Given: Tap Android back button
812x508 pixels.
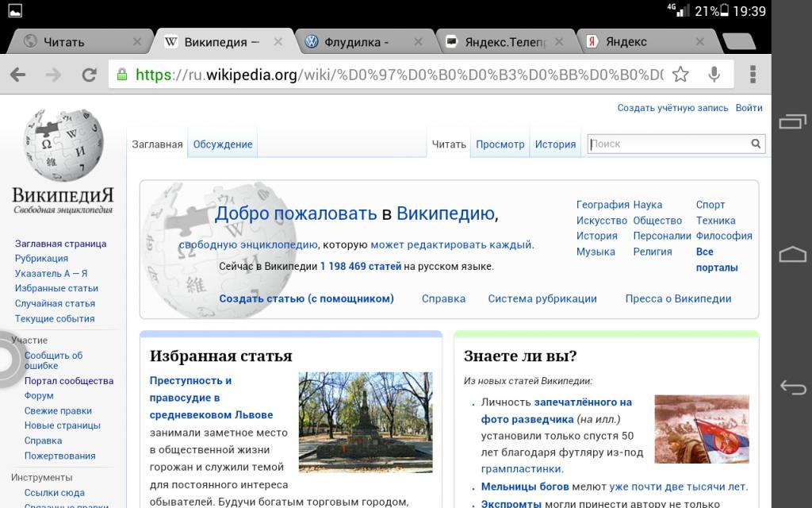Looking at the screenshot, I should click(x=792, y=387).
